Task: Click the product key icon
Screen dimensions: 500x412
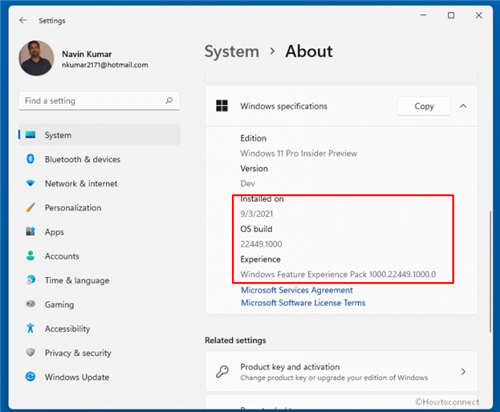Action: [222, 371]
